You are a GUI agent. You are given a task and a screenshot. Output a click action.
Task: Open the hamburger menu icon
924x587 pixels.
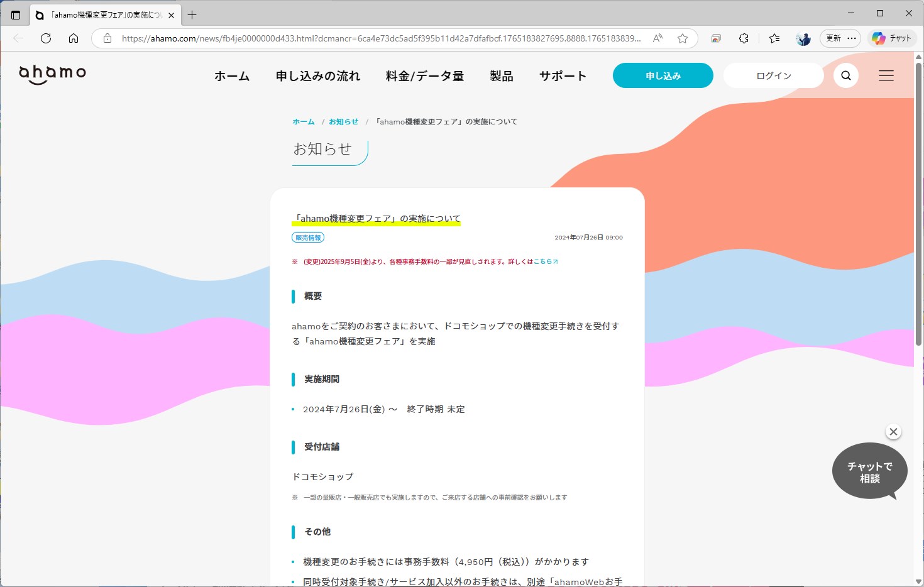pyautogui.click(x=886, y=75)
